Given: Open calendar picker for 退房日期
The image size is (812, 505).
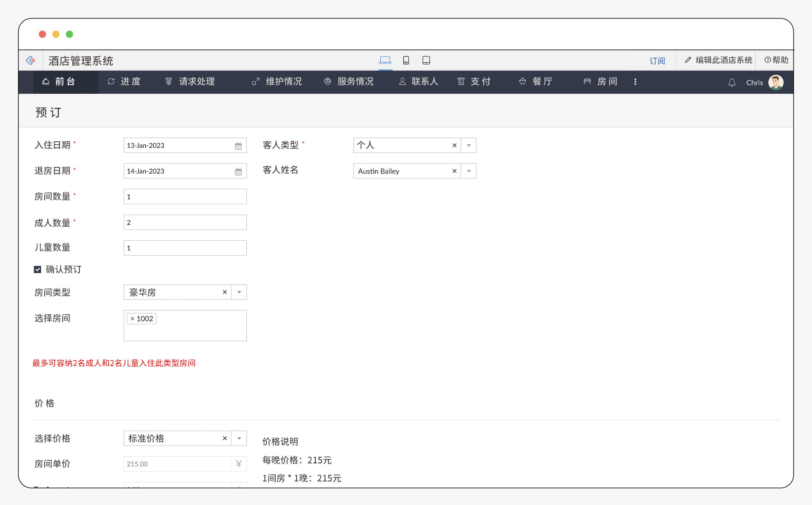Looking at the screenshot, I should [238, 171].
